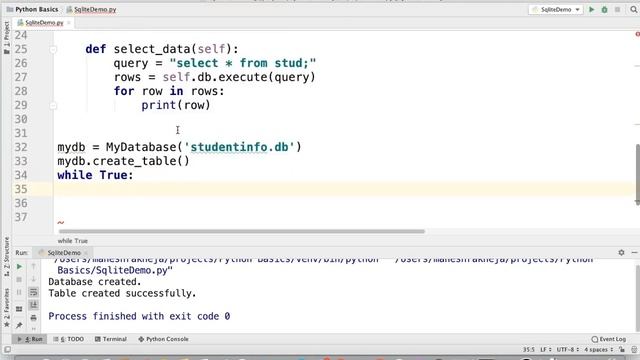Click the "select * from stud;" query string
Screen dimensions: 640x360
(x=243, y=63)
